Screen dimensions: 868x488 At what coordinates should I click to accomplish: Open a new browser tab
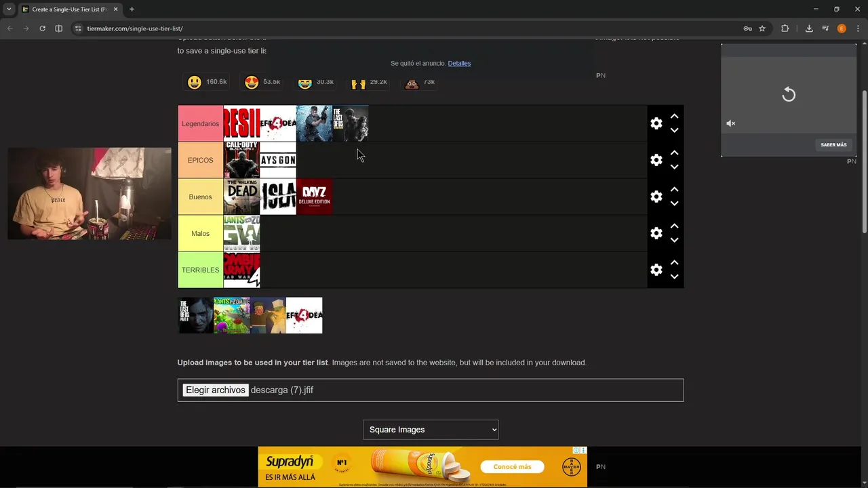pos(132,9)
